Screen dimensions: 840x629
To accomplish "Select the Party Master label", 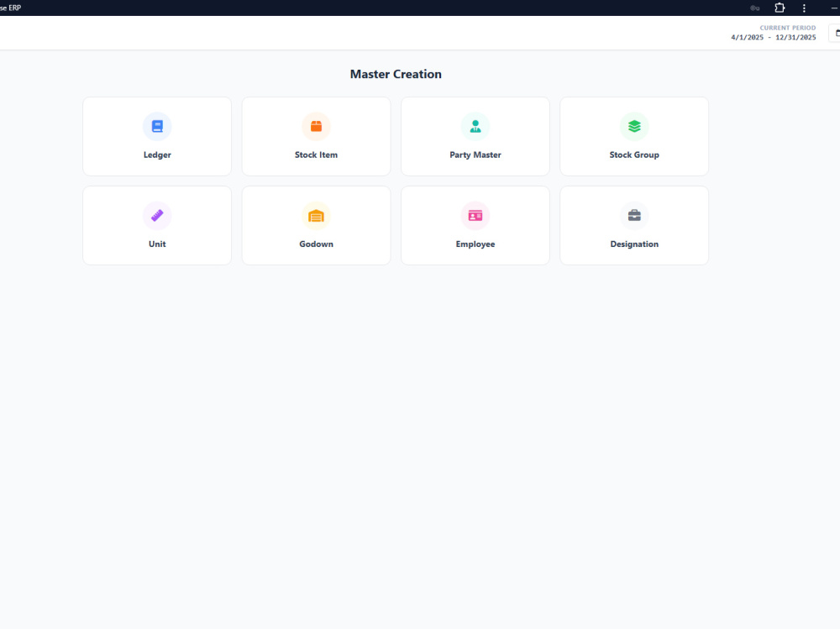I will pyautogui.click(x=475, y=155).
